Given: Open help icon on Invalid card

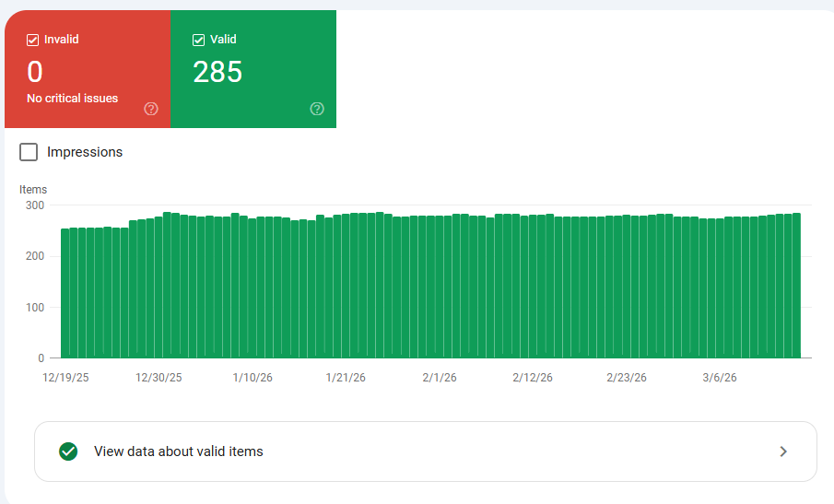Looking at the screenshot, I should (x=151, y=109).
